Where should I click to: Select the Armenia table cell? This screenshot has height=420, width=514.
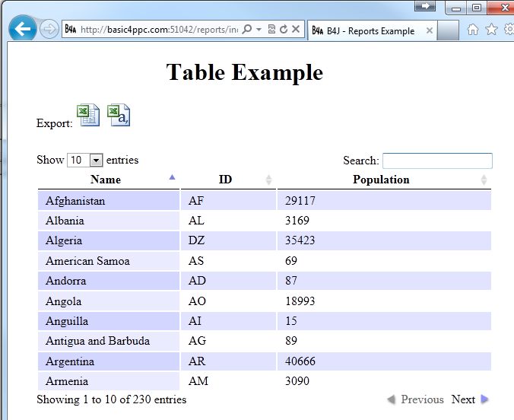109,381
